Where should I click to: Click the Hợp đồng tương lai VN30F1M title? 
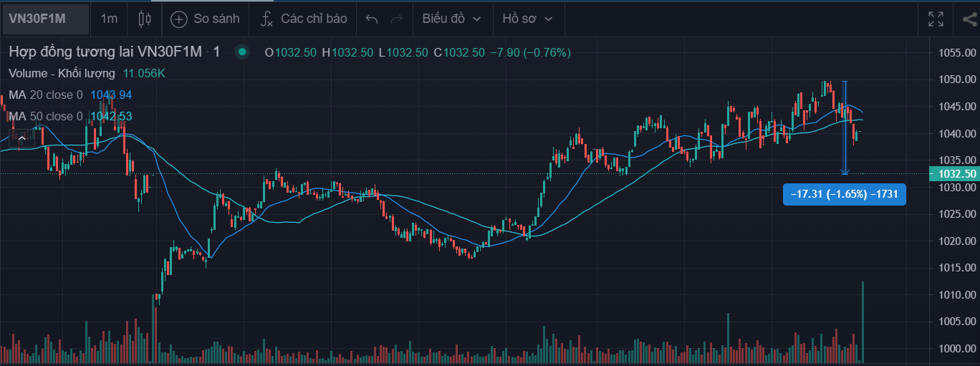(x=106, y=52)
